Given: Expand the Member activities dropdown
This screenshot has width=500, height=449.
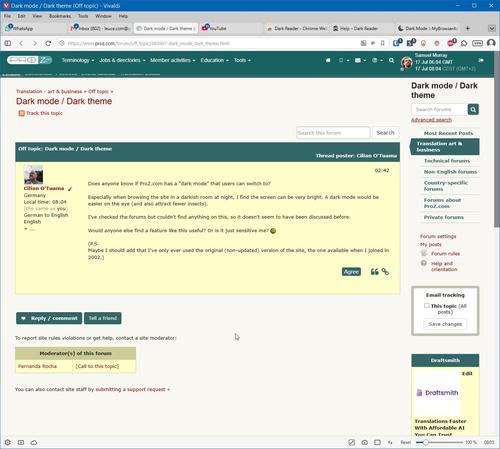Looking at the screenshot, I should coord(173,60).
